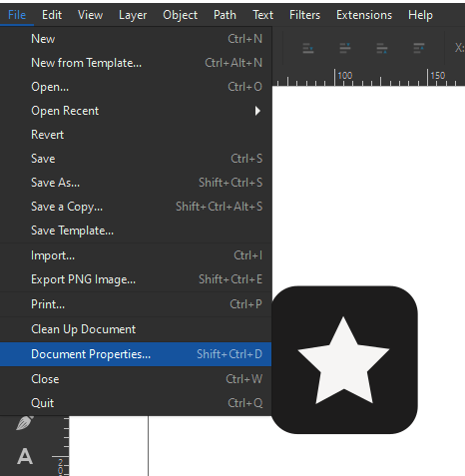This screenshot has height=476, width=465.
Task: Select Clean Up Document entry
Action: [136, 329]
